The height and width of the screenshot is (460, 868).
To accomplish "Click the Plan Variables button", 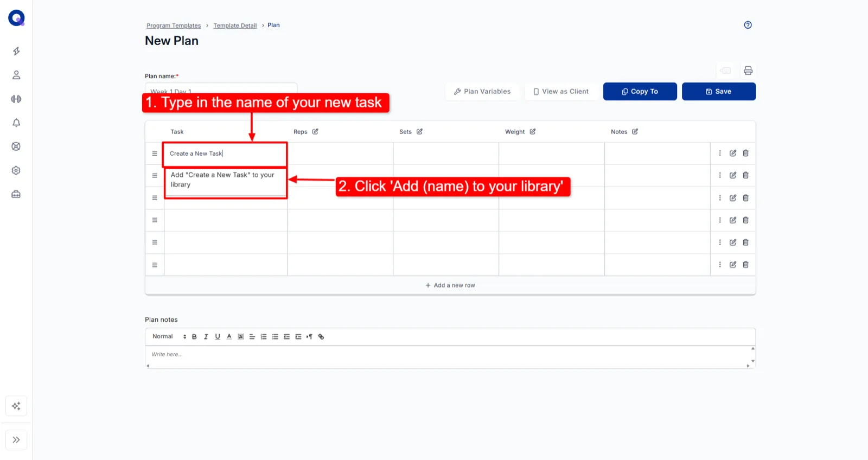I will [482, 92].
